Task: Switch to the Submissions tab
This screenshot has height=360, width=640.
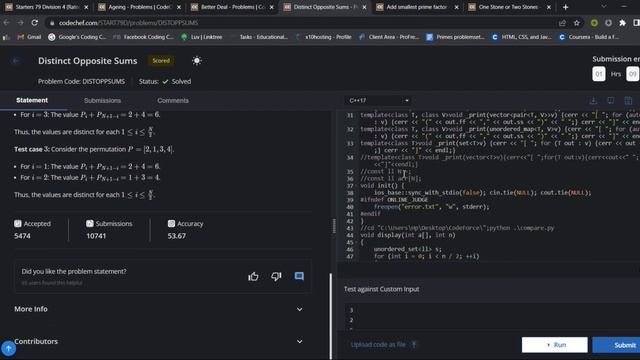Action: [x=102, y=100]
